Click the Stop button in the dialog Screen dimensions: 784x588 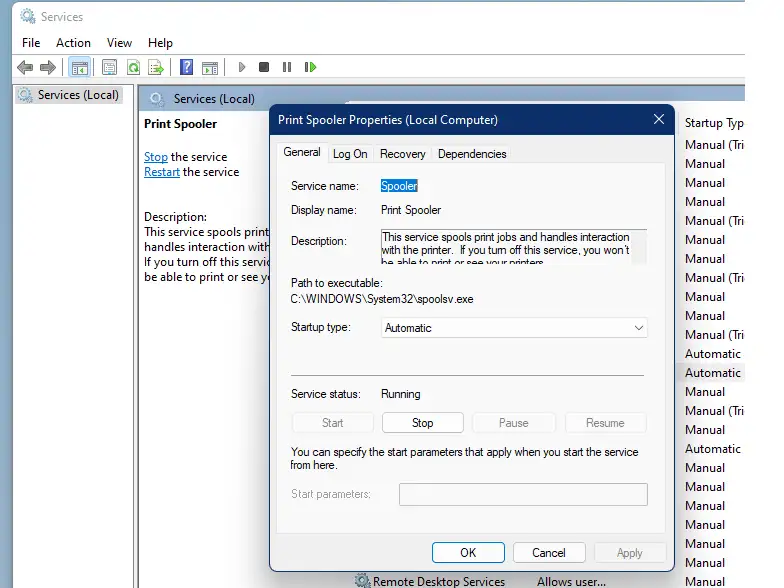[x=422, y=423]
